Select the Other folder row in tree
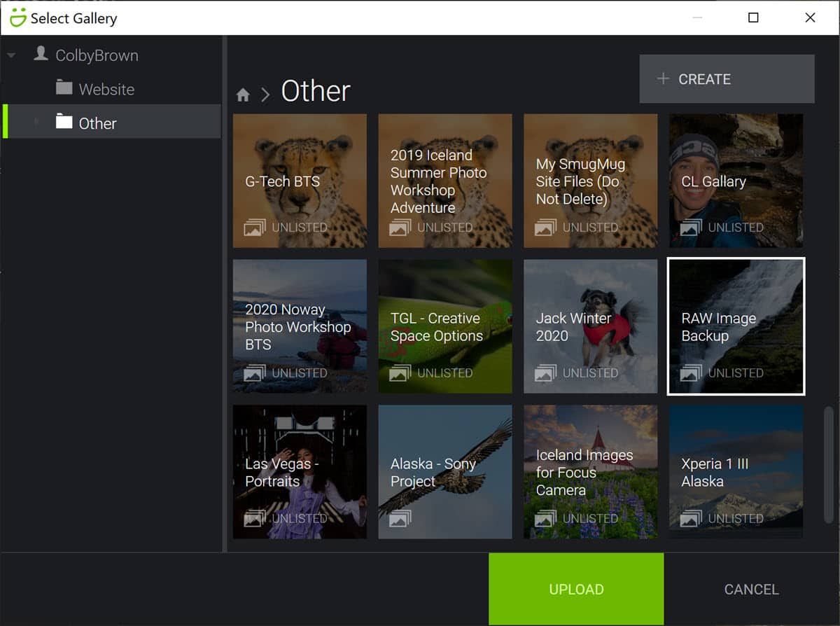This screenshot has width=840, height=626. [112, 123]
